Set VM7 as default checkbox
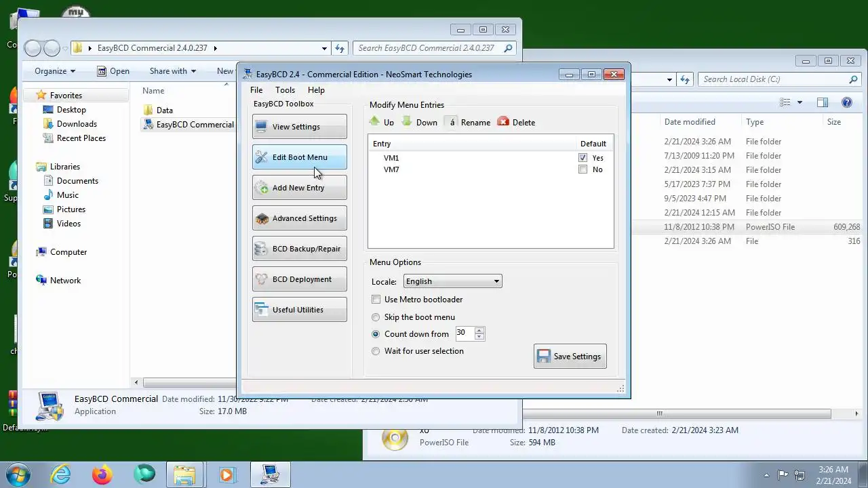This screenshot has height=488, width=868. click(x=583, y=169)
